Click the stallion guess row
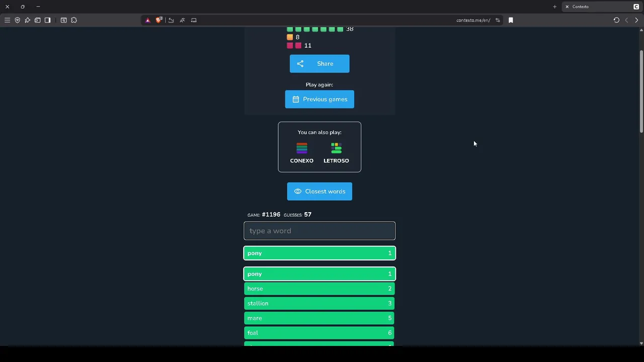The width and height of the screenshot is (644, 362). [319, 303]
